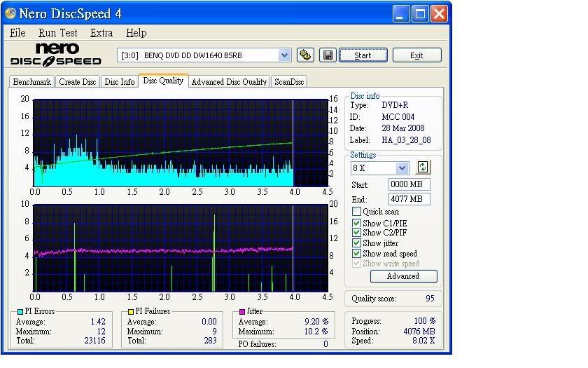Open the Extra menu
588x368 pixels.
click(x=101, y=33)
